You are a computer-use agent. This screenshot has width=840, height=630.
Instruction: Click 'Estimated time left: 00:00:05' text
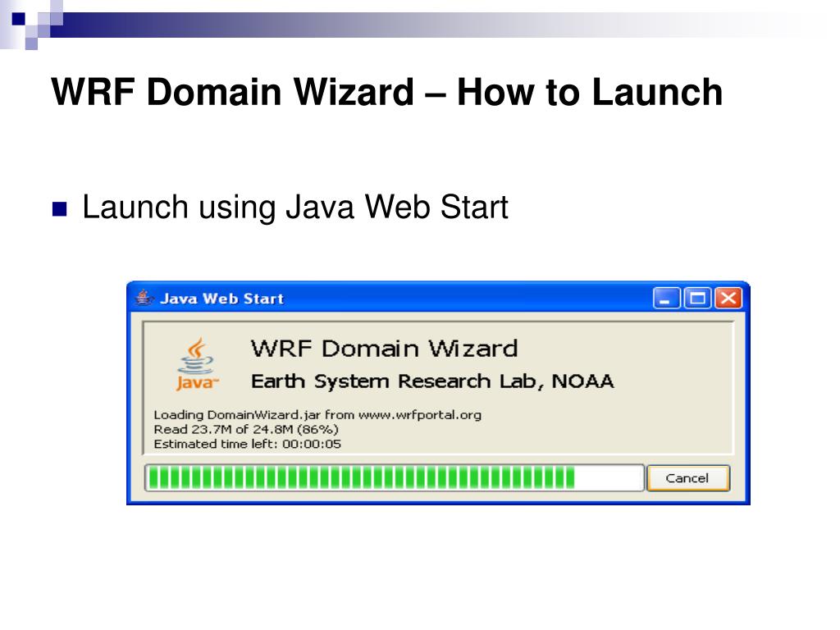click(247, 444)
